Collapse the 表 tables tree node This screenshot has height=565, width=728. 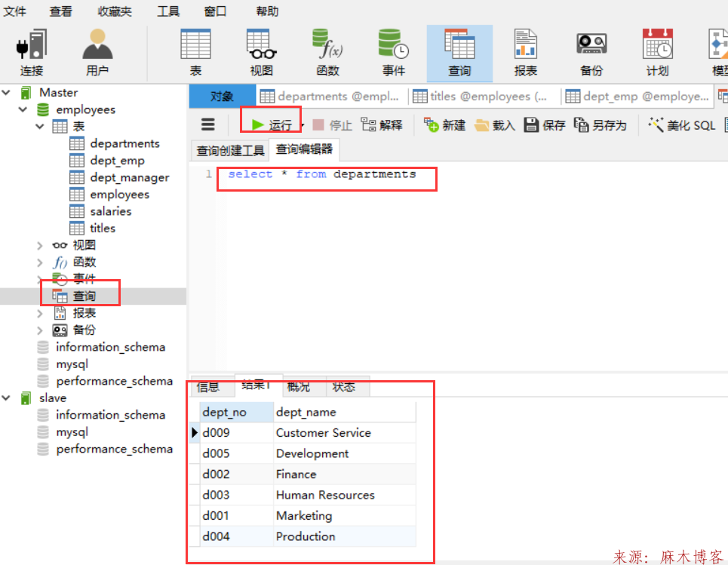pyautogui.click(x=40, y=126)
